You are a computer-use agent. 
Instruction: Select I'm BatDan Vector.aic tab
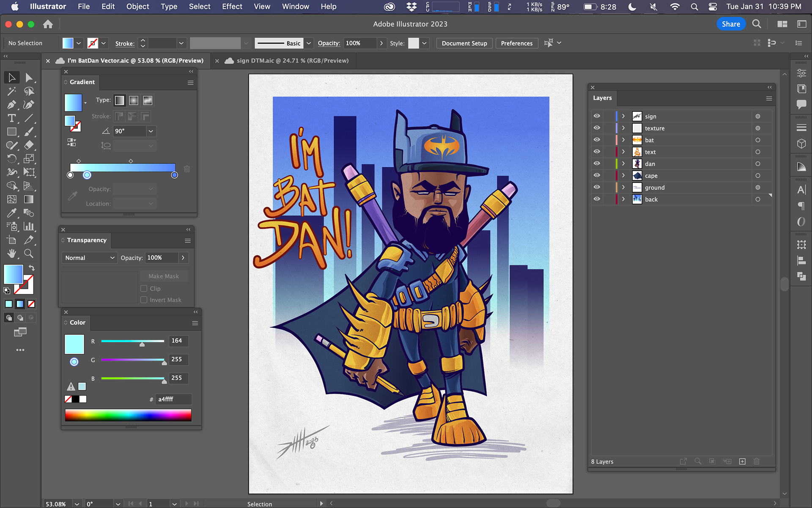135,61
